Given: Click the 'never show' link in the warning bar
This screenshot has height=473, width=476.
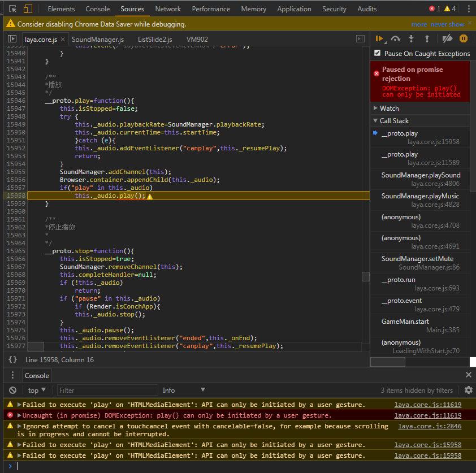Looking at the screenshot, I should pyautogui.click(x=448, y=24).
